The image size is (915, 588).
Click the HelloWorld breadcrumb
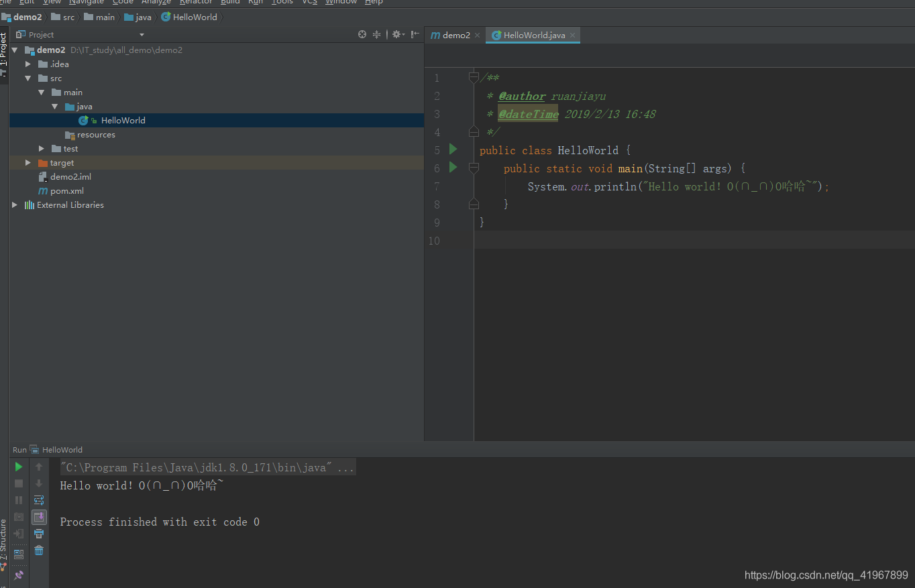click(189, 17)
